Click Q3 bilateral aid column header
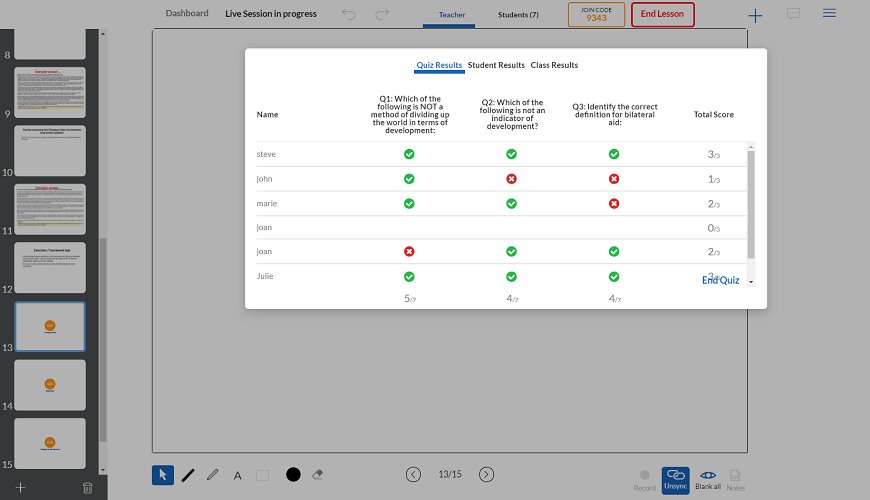This screenshot has height=500, width=870. (615, 114)
